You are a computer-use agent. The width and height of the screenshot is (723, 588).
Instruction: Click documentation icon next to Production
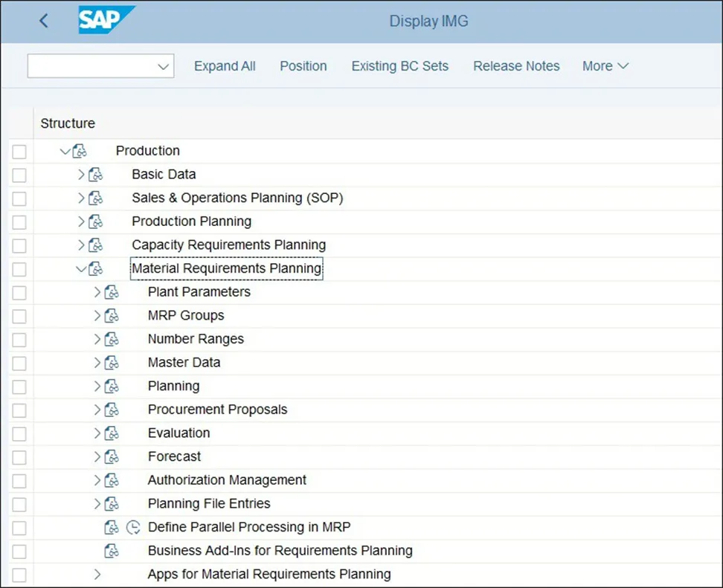80,151
